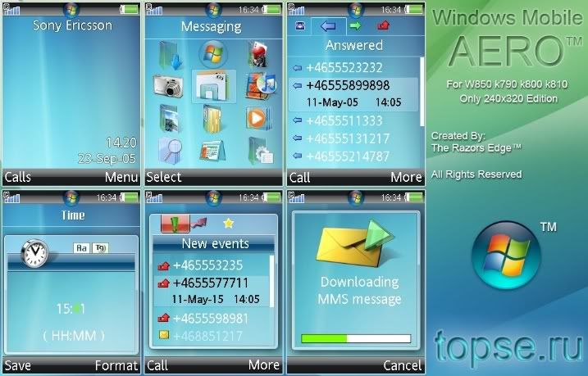Click the blue arrow icon beside +4655523232
The height and width of the screenshot is (376, 588).
point(297,68)
